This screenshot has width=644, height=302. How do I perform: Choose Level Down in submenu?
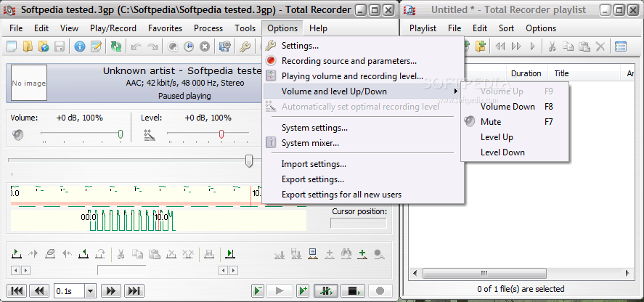515,152
